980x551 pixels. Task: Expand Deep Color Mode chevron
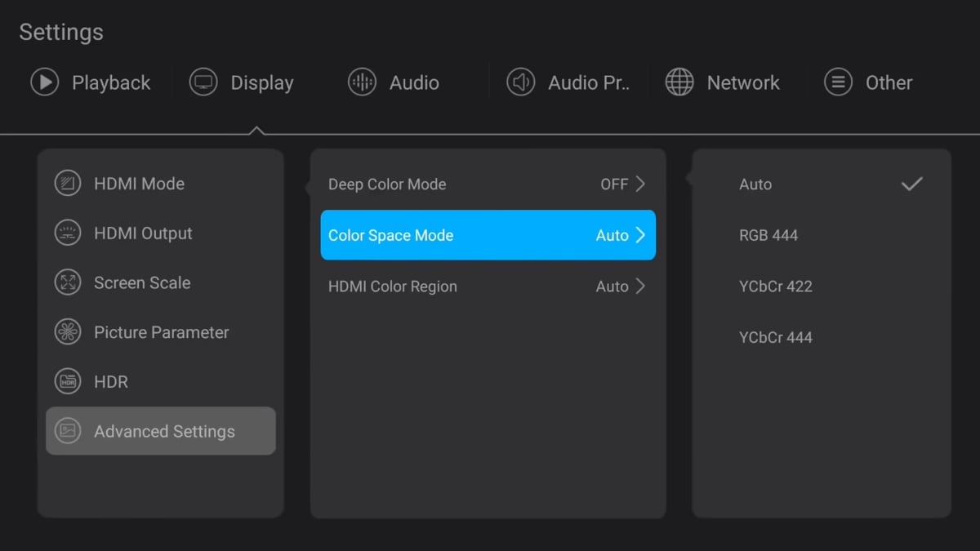640,184
